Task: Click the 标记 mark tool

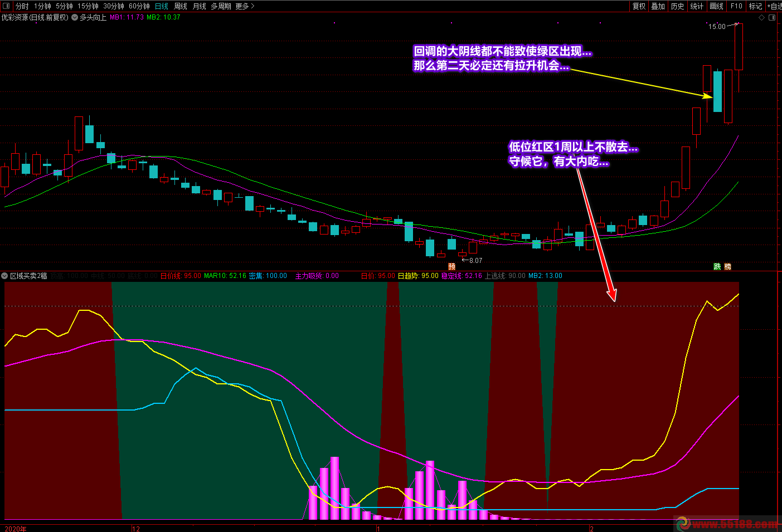Action: pyautogui.click(x=755, y=6)
